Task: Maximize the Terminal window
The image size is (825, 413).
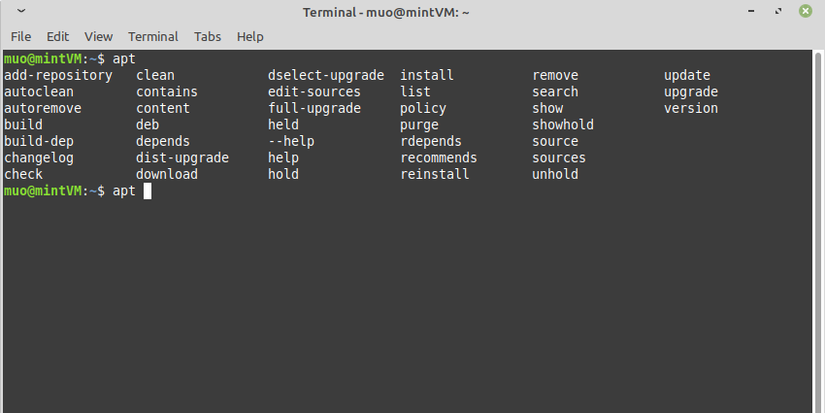Action: pos(778,12)
